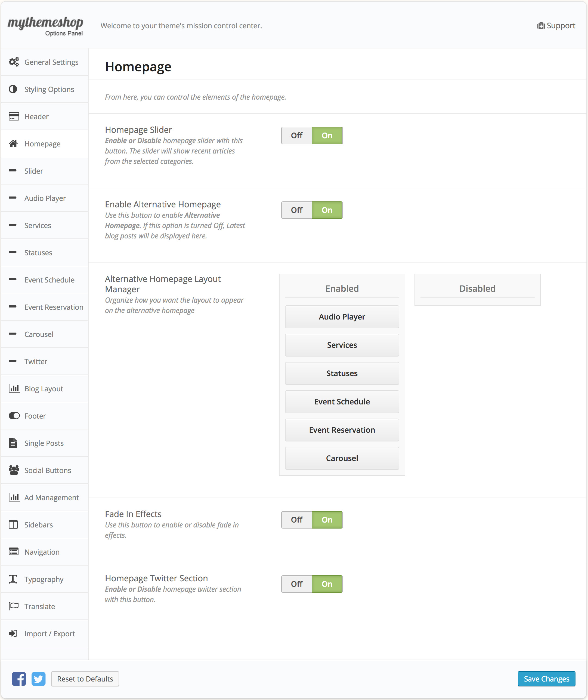Screen dimensions: 588x700
Task: Click the Social Buttons people icon
Action: [x=14, y=470]
